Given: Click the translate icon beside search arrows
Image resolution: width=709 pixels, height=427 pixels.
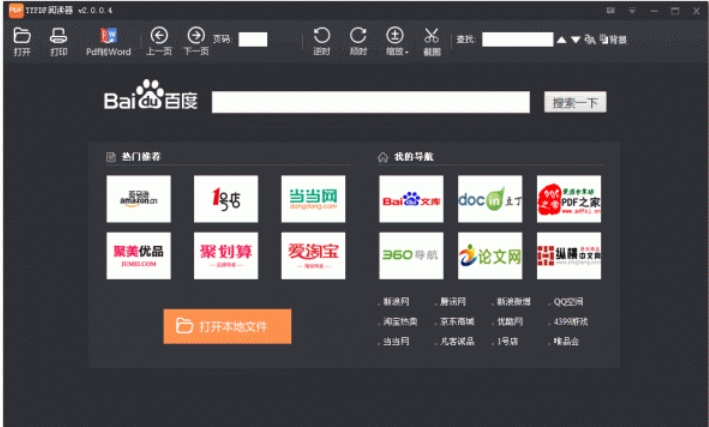Looking at the screenshot, I should click(590, 40).
